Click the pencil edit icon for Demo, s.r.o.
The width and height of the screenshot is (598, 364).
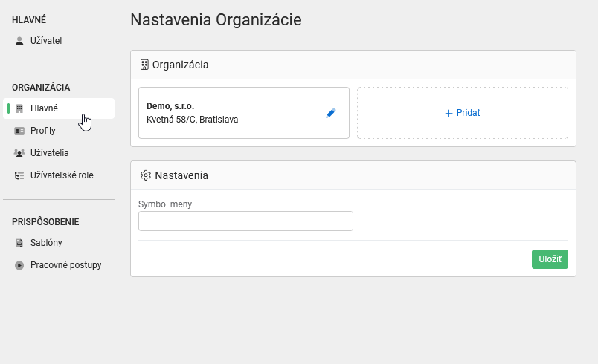[x=331, y=113]
